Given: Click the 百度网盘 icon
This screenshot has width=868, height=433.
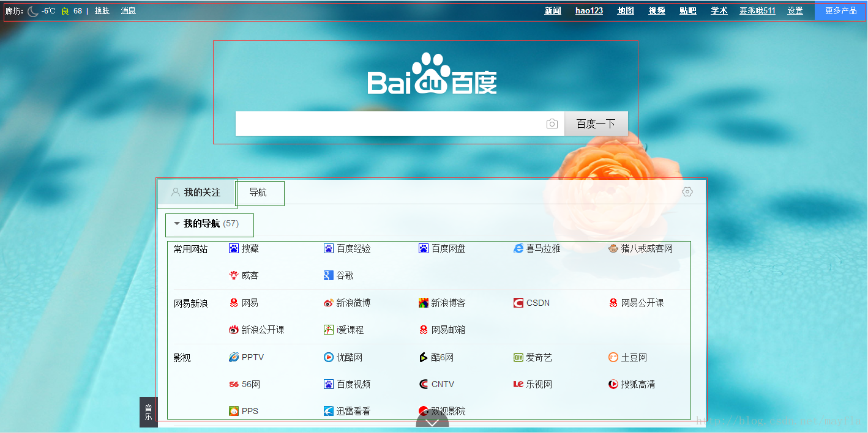Looking at the screenshot, I should click(x=424, y=248).
